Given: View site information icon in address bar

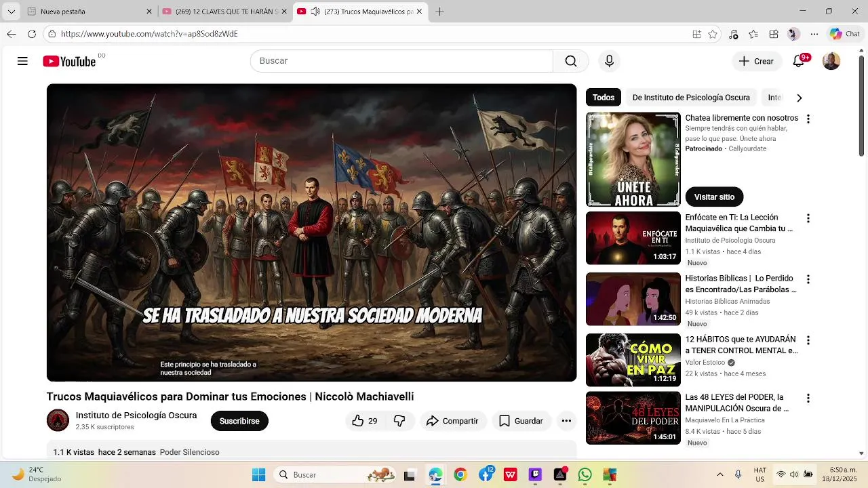Looking at the screenshot, I should pyautogui.click(x=52, y=34).
